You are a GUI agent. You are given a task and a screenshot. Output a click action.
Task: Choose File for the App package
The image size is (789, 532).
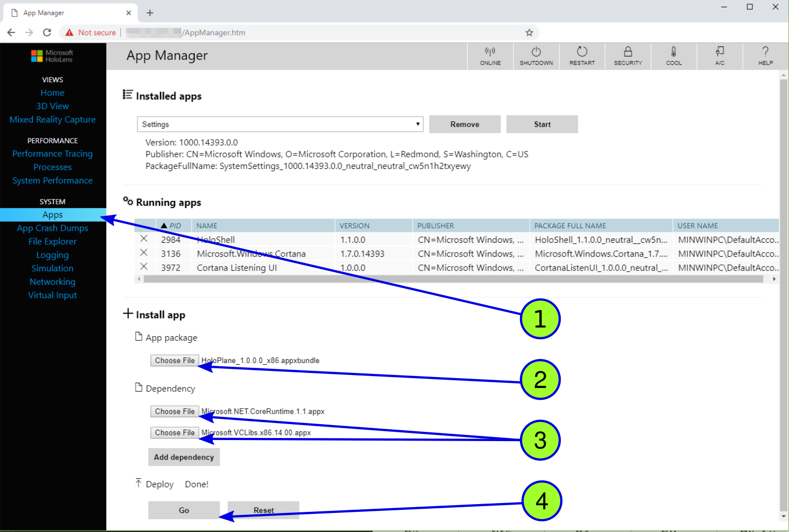(175, 361)
